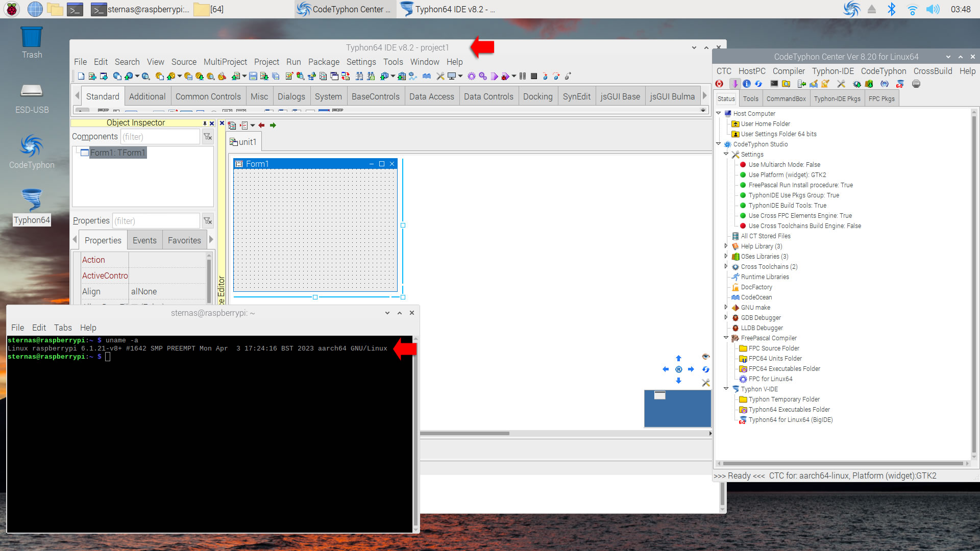Viewport: 980px width, 551px height.
Task: Select FPC Source Folder tree item
Action: [774, 348]
